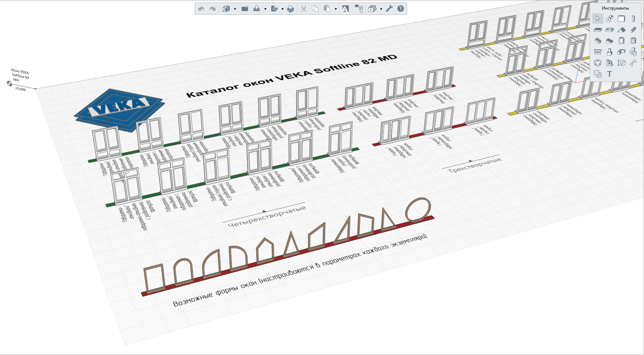Screen dimensions: 644x355
Task: Undo the last action
Action: click(x=201, y=9)
